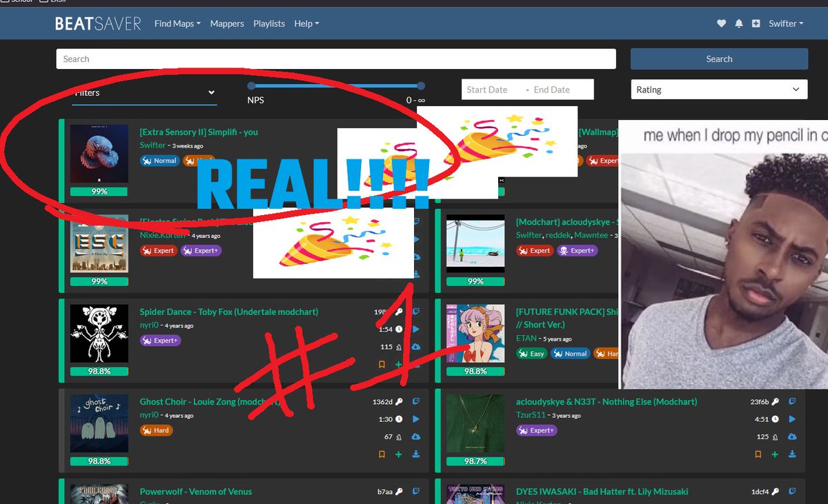Open notifications bell icon

(739, 23)
